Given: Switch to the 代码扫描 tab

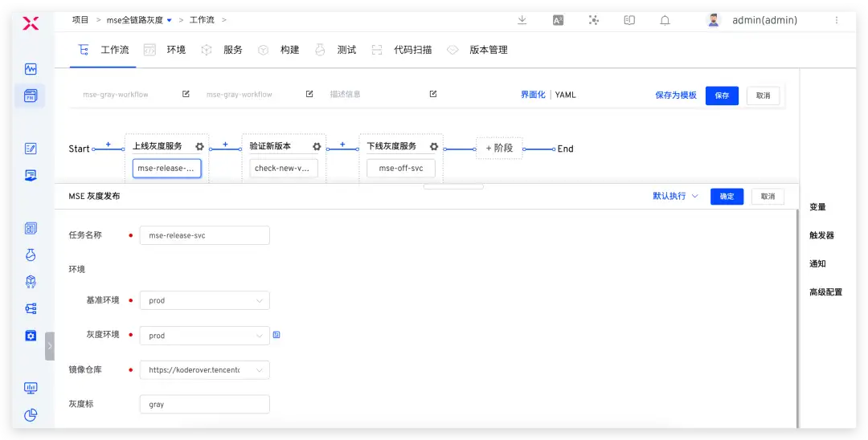Looking at the screenshot, I should pos(402,50).
